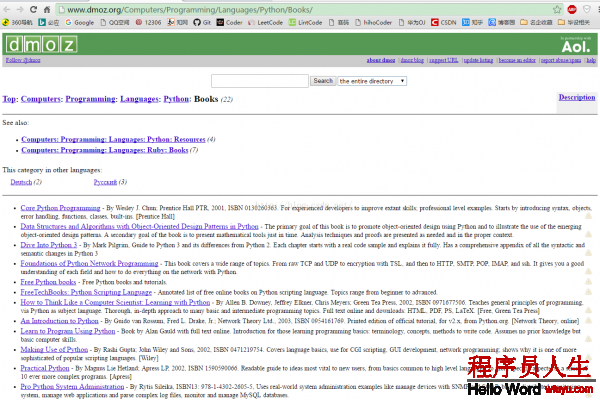
Task: Open the Google bookmark
Action: 80,23
